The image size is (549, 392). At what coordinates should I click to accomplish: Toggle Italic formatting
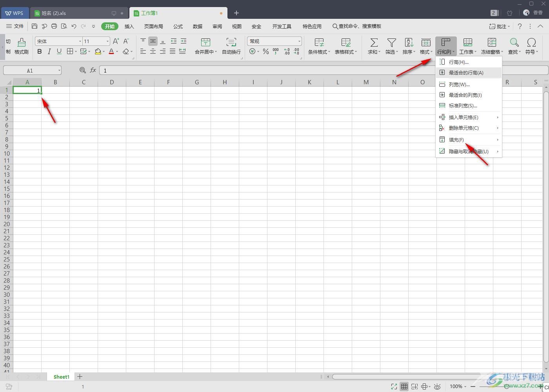point(49,51)
